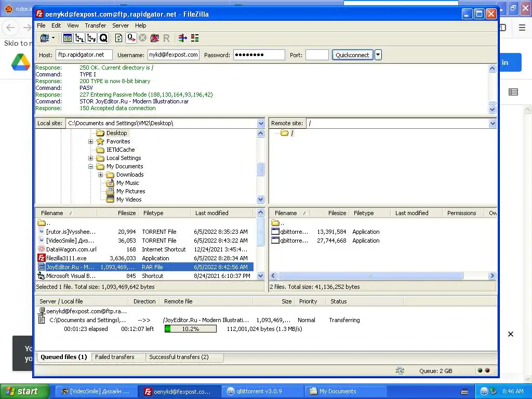532x399 pixels.
Task: Select IETldCache folder in local tree
Action: tap(121, 150)
